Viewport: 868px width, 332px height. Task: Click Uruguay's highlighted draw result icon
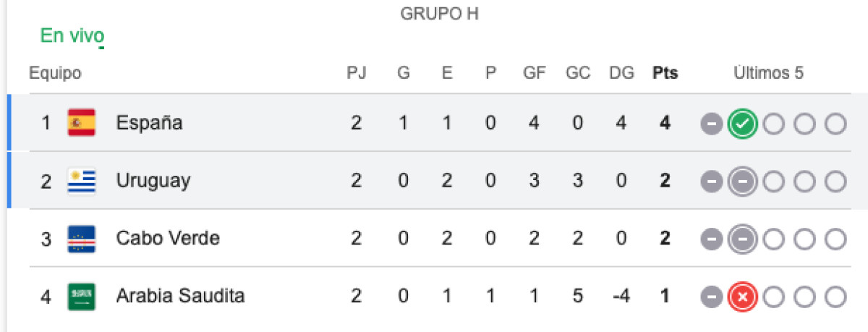743,182
